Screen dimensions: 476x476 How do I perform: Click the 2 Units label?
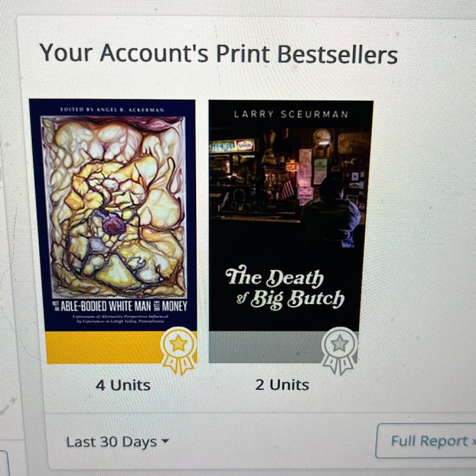pyautogui.click(x=282, y=385)
